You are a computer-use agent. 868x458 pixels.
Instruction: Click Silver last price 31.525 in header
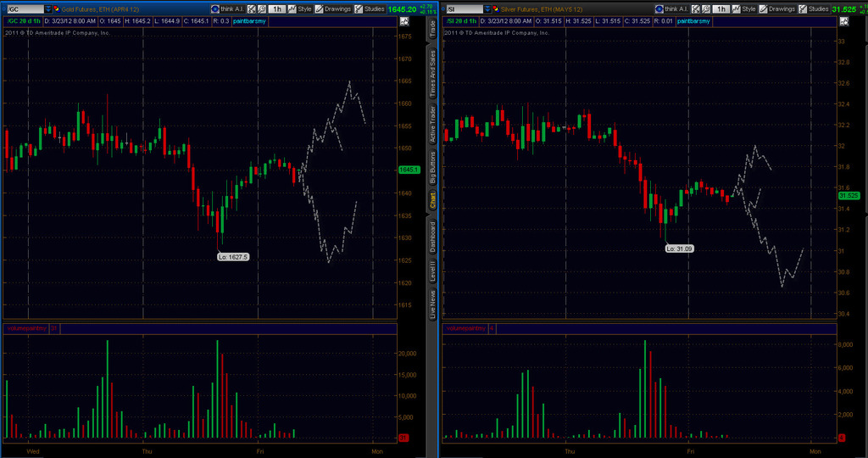(843, 9)
